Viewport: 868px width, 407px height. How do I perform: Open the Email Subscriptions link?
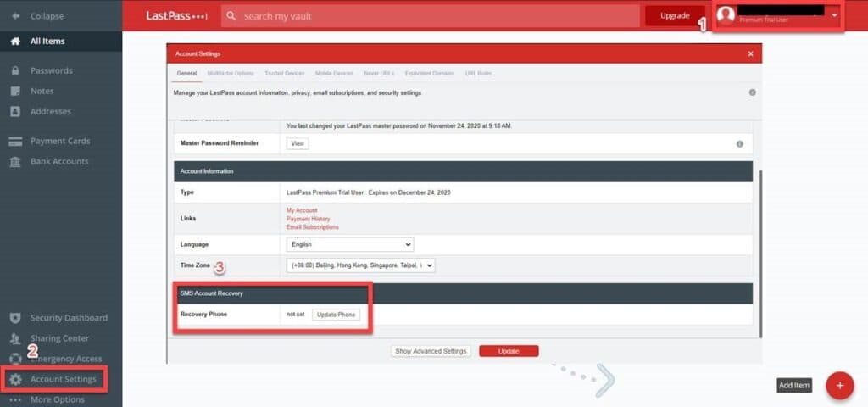(x=312, y=227)
